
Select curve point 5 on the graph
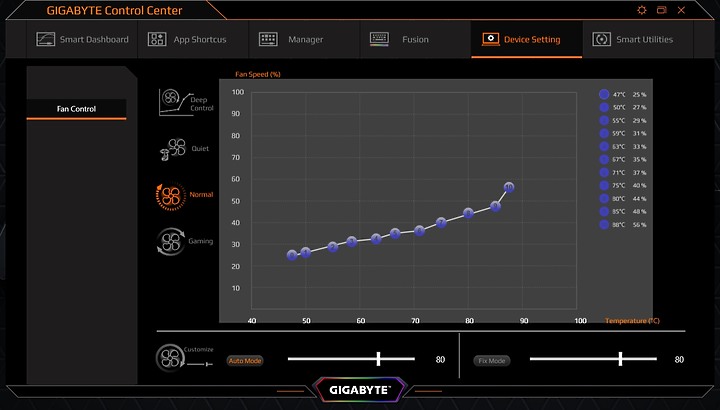395,234
